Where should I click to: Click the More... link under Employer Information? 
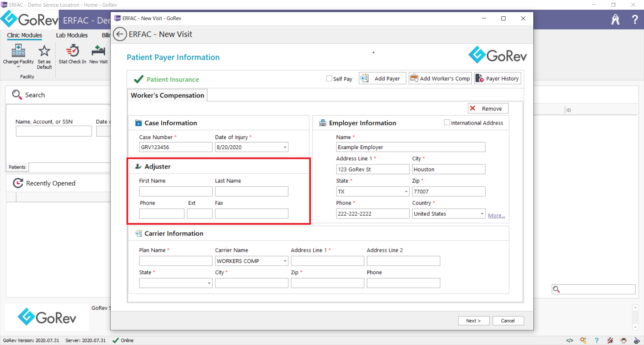coord(496,215)
